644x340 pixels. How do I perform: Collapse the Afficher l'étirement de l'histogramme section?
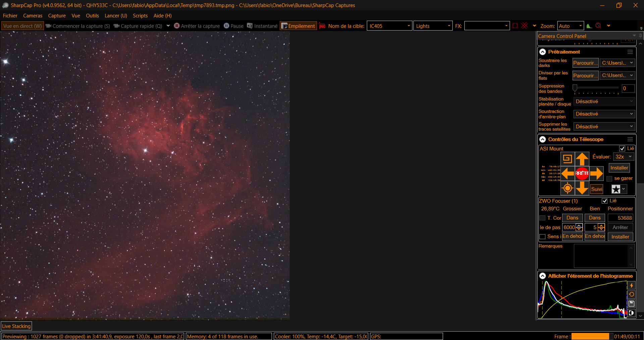pyautogui.click(x=542, y=276)
